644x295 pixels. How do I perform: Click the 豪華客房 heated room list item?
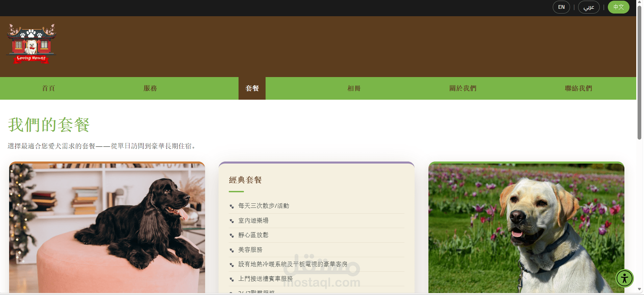tap(317, 264)
